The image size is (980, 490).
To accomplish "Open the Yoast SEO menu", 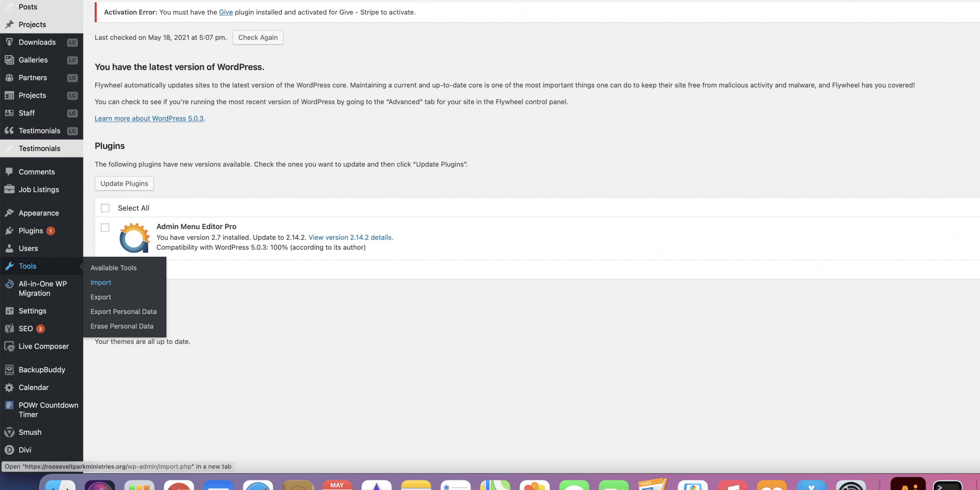I will coord(25,329).
